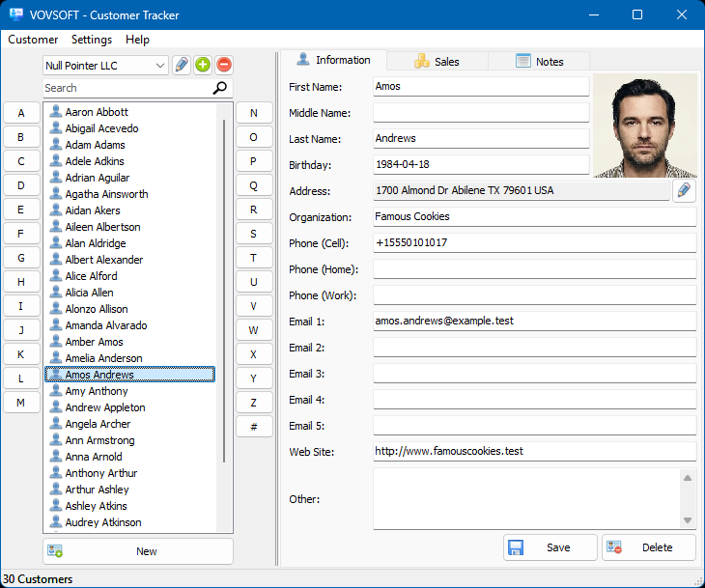Click the red remove database icon
Screen dimensions: 705x588
224,65
